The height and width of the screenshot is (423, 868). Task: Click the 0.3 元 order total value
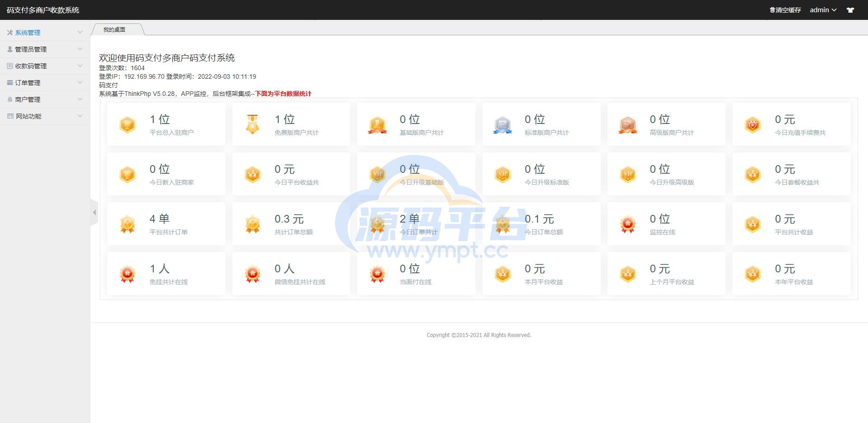pyautogui.click(x=289, y=219)
